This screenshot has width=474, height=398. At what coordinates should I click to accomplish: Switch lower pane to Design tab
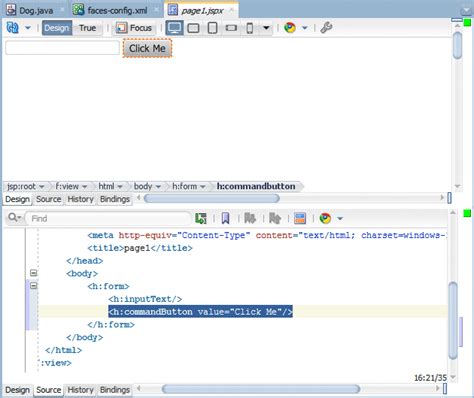pyautogui.click(x=17, y=390)
